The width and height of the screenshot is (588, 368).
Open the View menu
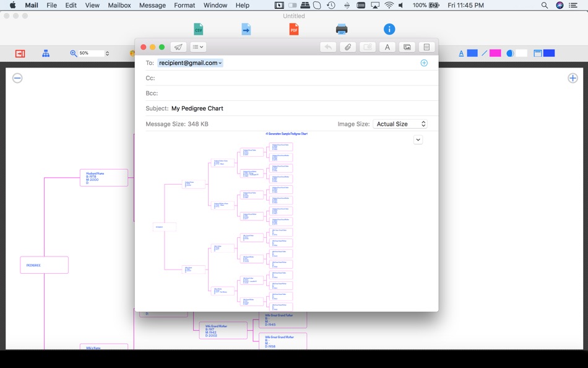tap(92, 5)
